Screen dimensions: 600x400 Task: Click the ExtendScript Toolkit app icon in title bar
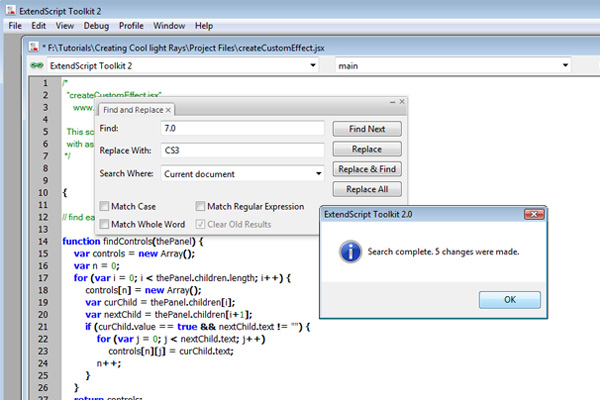(x=11, y=10)
